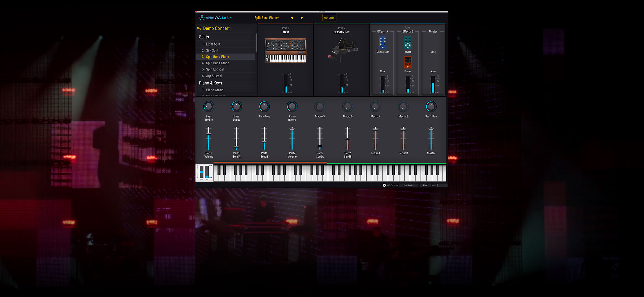
Task: Click the Part 2 grand piano image
Action: point(342,50)
